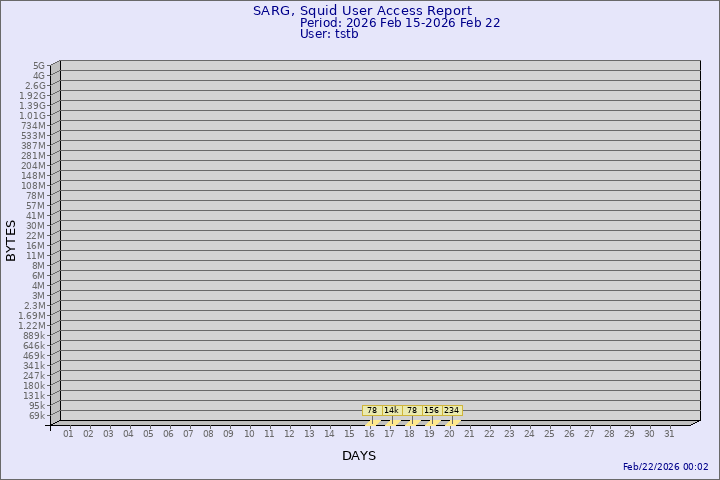The height and width of the screenshot is (480, 720).
Task: Click the 156 data label on day 19
Action: pyautogui.click(x=431, y=410)
